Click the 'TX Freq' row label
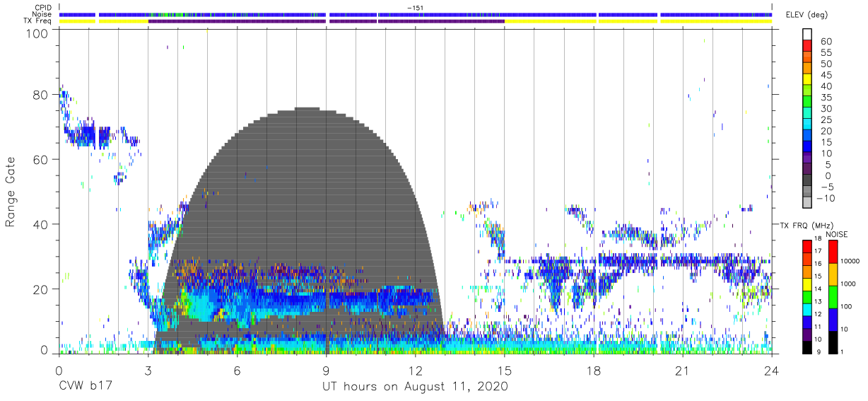This screenshot has width=868, height=401. (39, 21)
